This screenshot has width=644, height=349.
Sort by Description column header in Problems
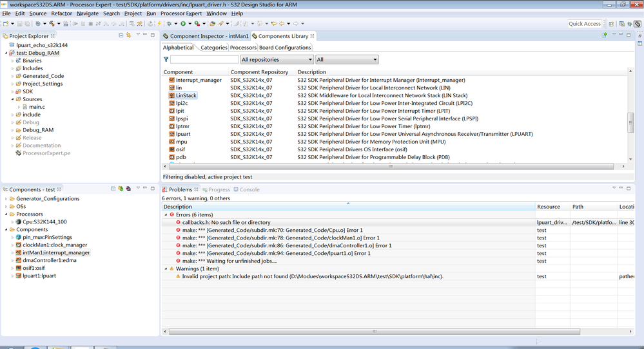348,207
